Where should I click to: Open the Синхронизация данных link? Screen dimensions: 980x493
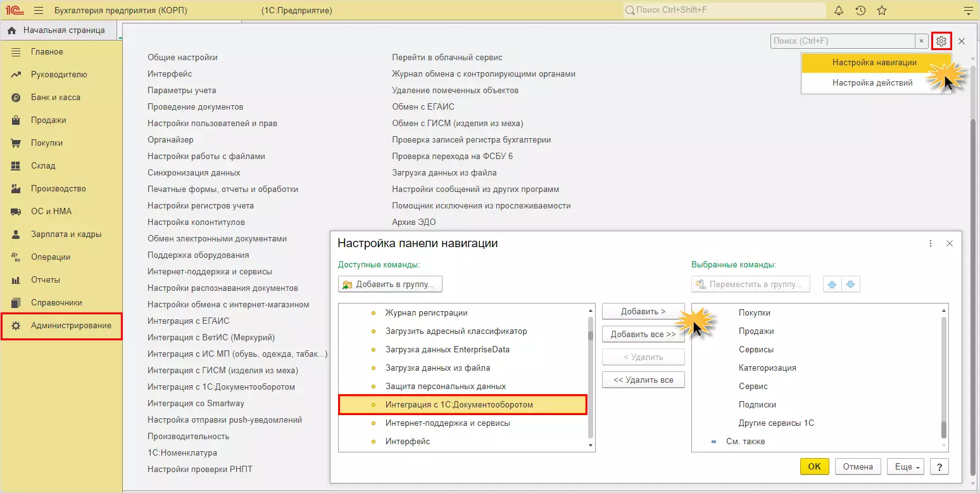pos(194,173)
